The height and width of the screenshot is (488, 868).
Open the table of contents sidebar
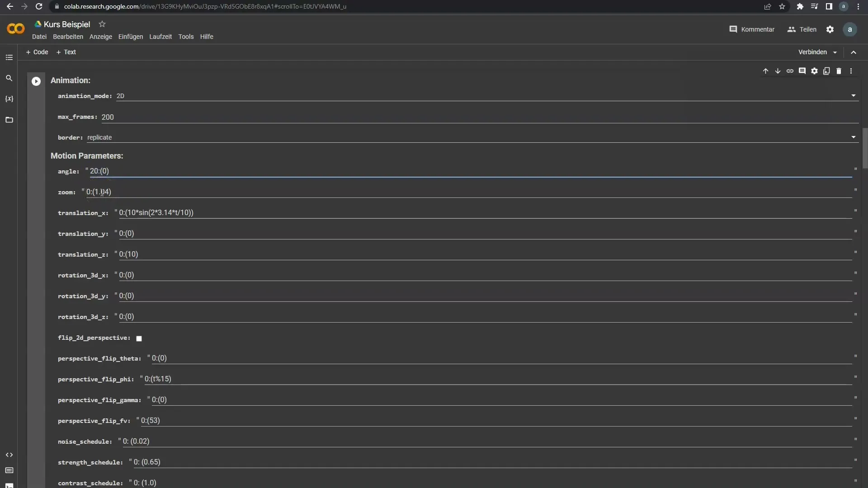click(9, 57)
